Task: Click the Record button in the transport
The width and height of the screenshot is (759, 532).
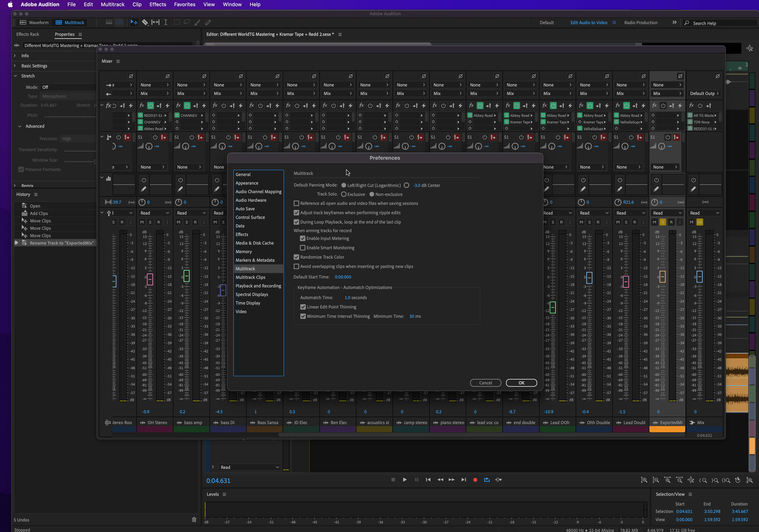Action: 475,479
